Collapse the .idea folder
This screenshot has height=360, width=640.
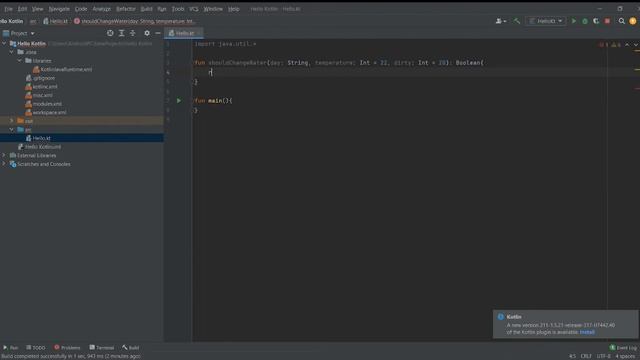point(12,52)
